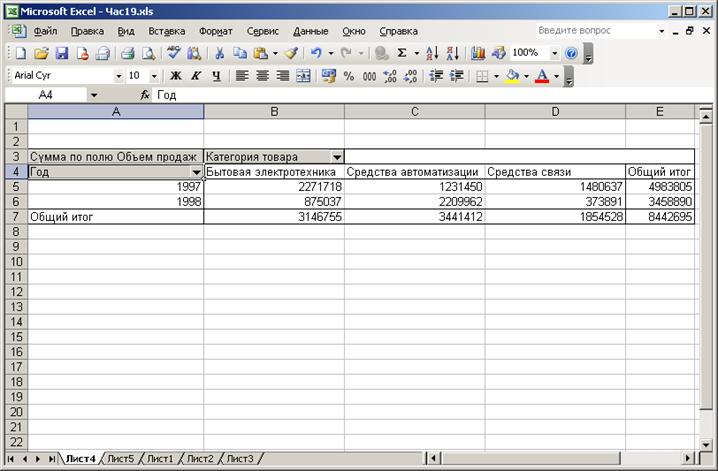Apply the Currency format icon

[328, 76]
